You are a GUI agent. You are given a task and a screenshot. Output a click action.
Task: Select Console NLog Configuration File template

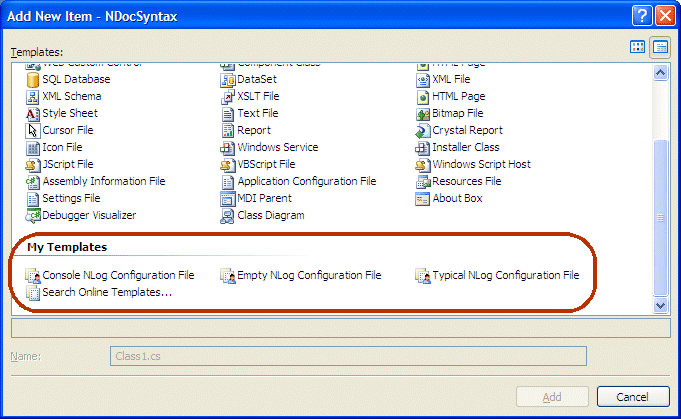click(118, 275)
